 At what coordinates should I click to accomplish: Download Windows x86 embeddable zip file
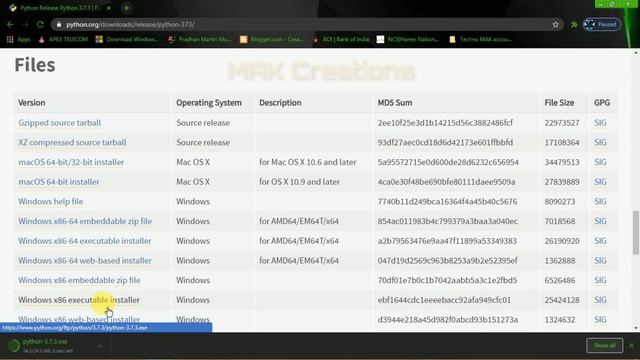[x=79, y=280]
